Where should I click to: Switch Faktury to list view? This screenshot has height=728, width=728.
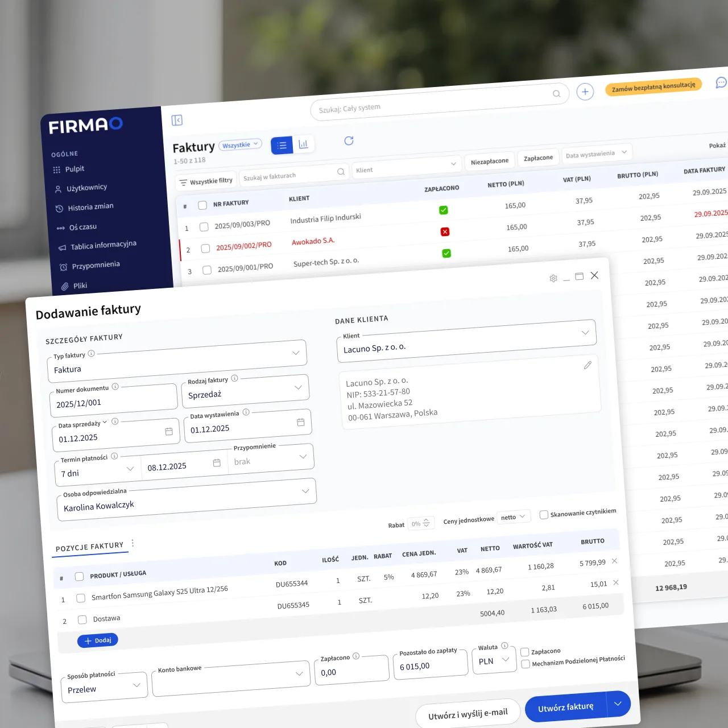tap(282, 146)
